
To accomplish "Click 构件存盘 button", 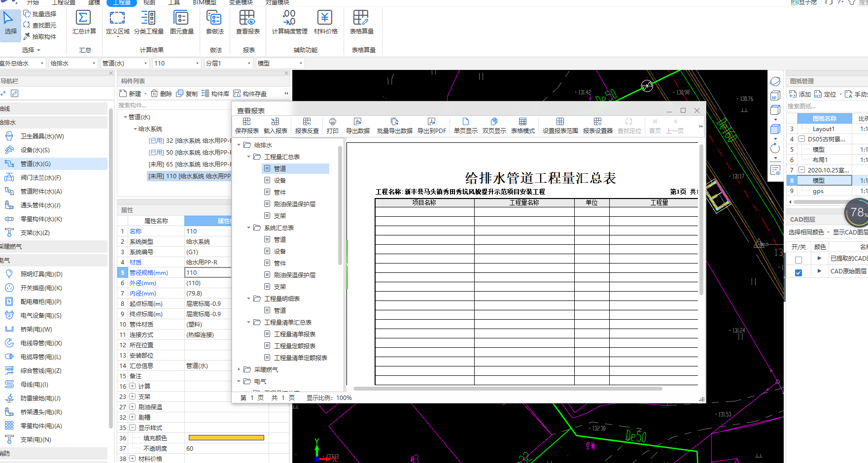I will [250, 94].
